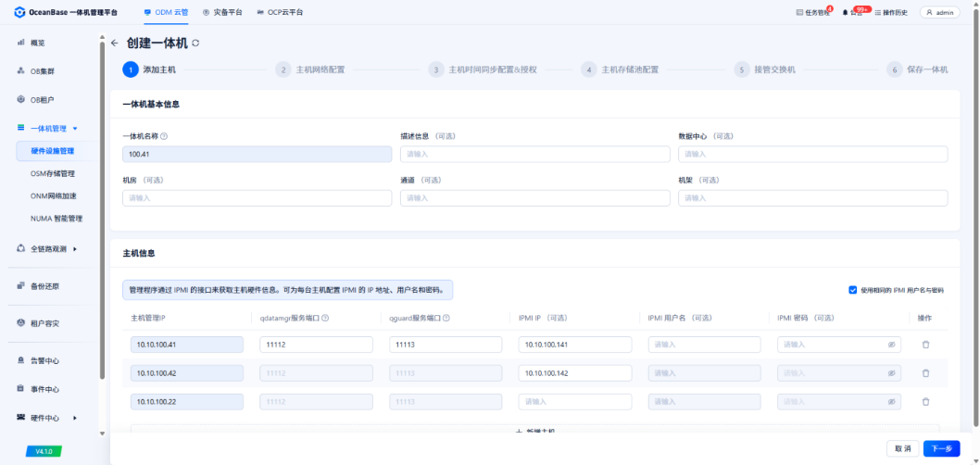The height and width of the screenshot is (465, 980).
Task: Toggle password visibility for host 10.10.100.22
Action: [x=892, y=402]
